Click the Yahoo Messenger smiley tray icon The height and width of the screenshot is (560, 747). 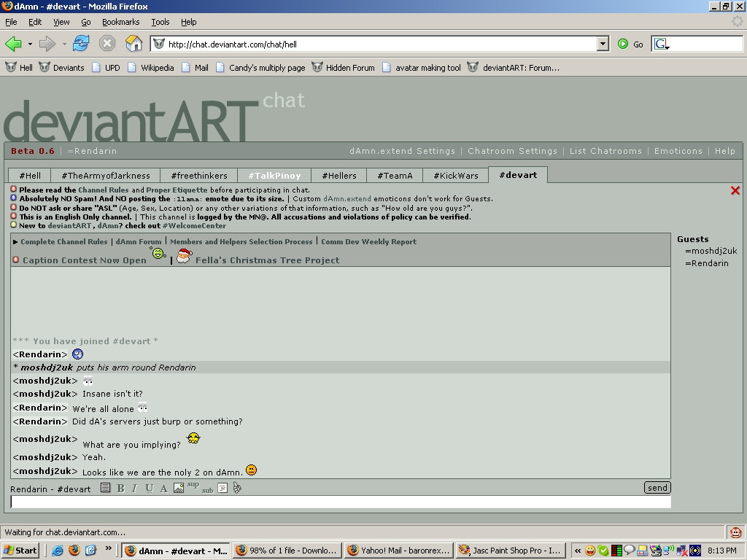point(590,551)
